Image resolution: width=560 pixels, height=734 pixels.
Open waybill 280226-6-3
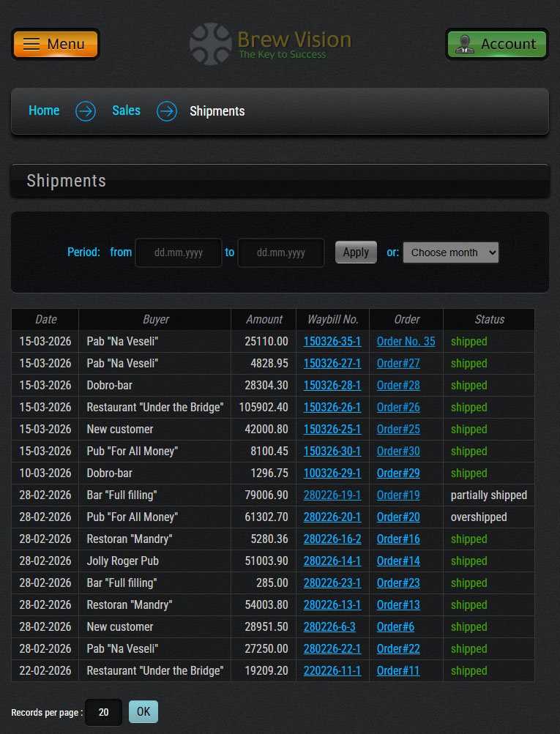pyautogui.click(x=329, y=626)
